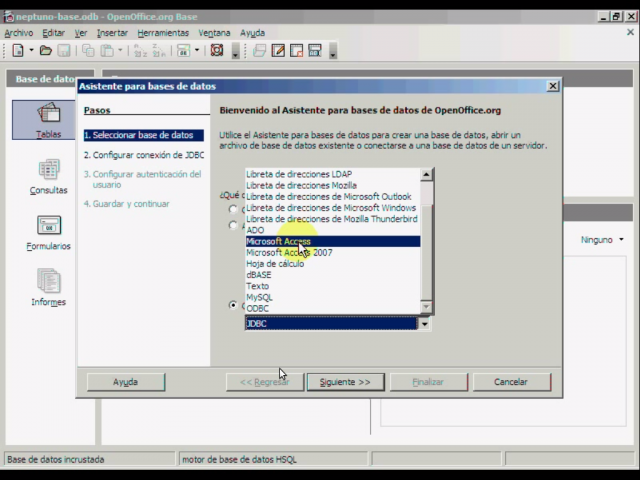
Task: Open the Paste options dropdown arrow
Action: (x=120, y=51)
